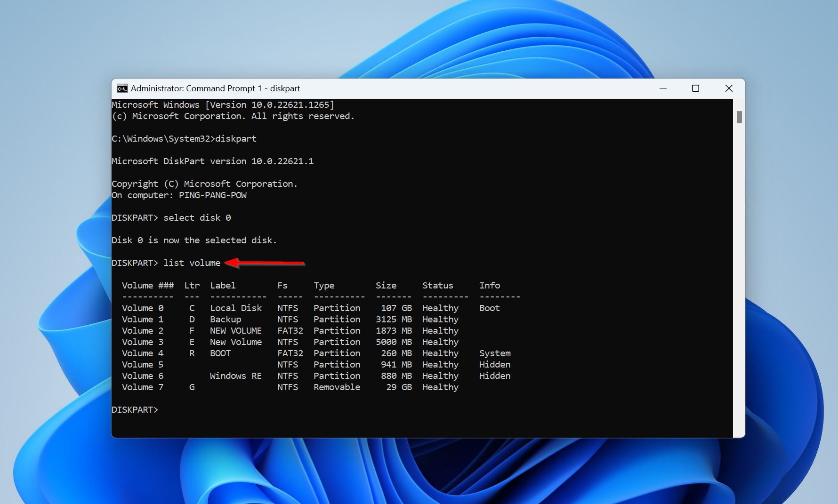Click the 'BOOT' label

[x=220, y=353]
